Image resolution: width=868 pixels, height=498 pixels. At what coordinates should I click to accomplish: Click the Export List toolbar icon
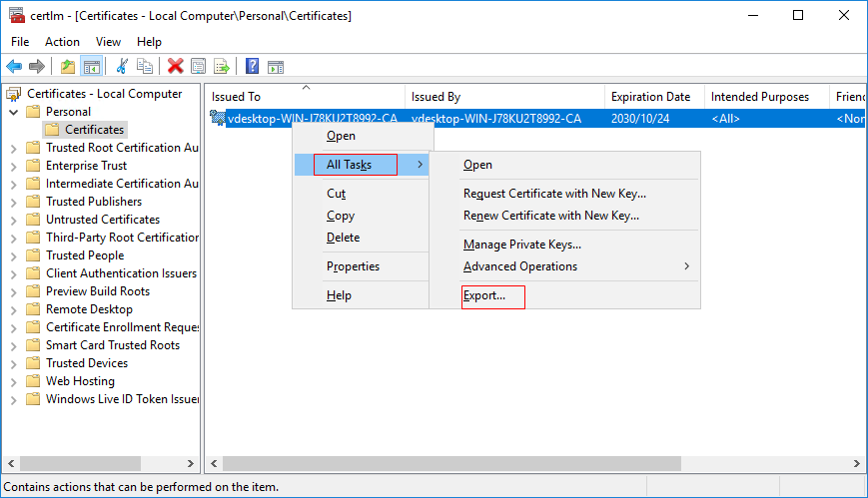point(222,67)
